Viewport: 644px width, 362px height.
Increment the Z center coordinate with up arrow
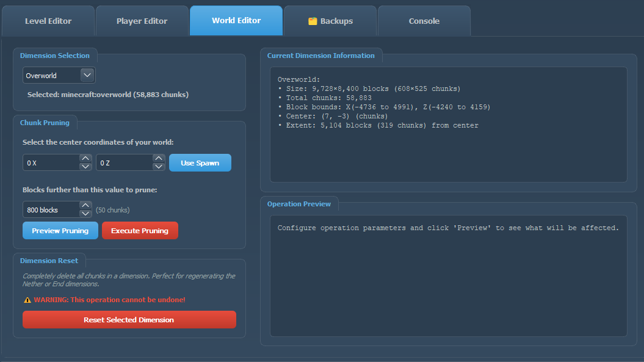pyautogui.click(x=159, y=159)
